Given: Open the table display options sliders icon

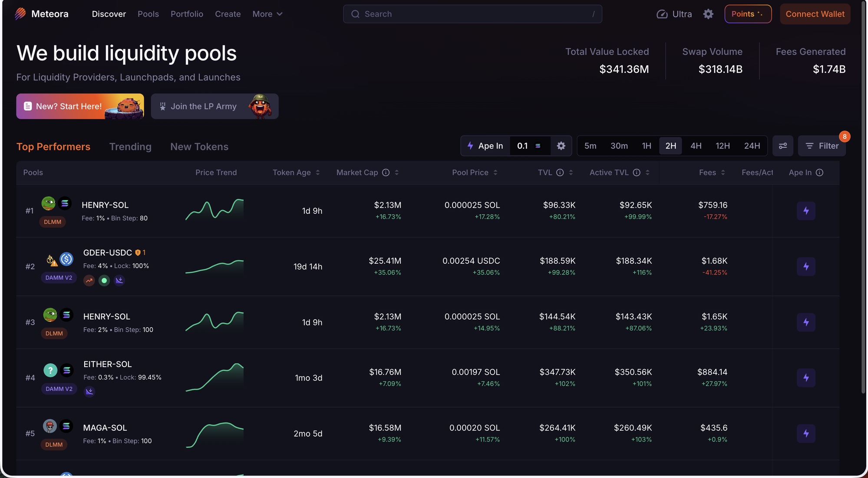Looking at the screenshot, I should tap(783, 146).
